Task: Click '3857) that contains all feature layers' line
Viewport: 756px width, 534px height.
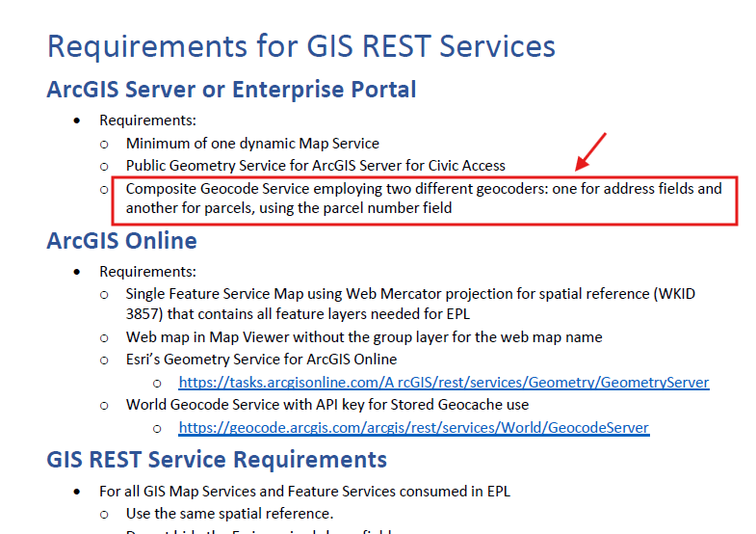Action: click(x=298, y=314)
